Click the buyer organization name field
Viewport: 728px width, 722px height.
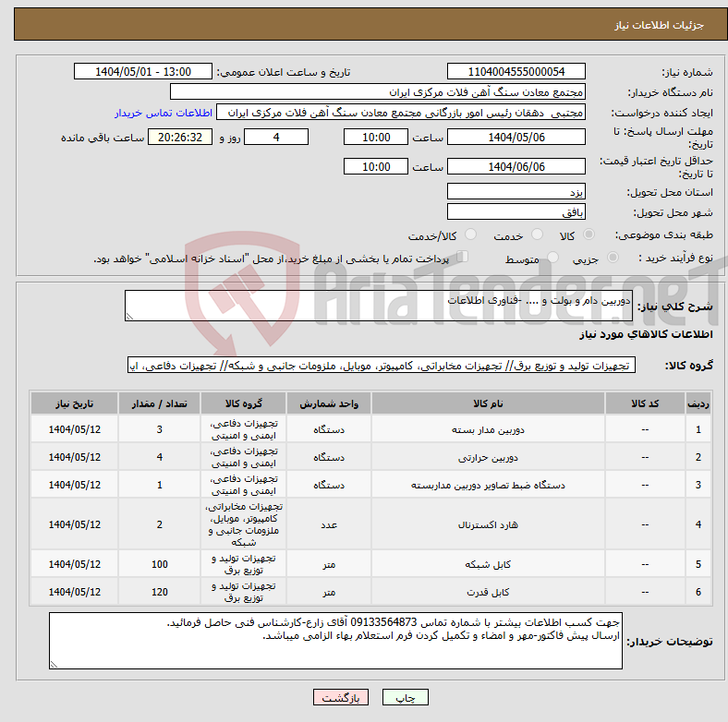[x=378, y=92]
